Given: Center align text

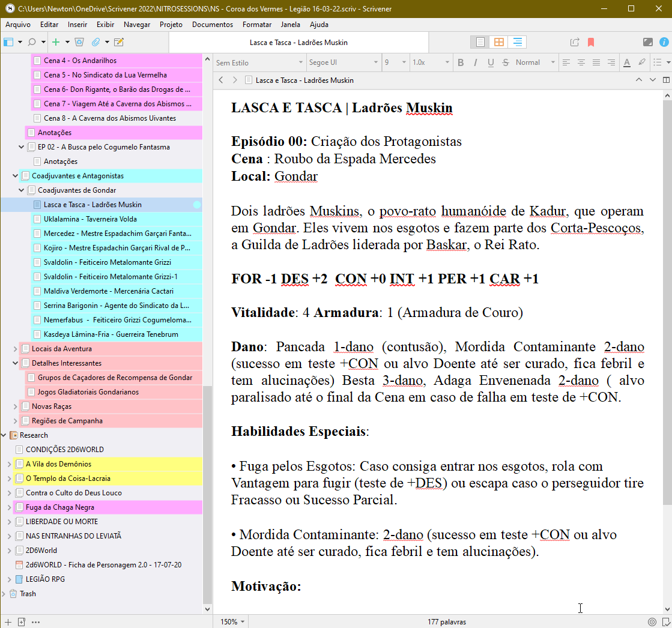Looking at the screenshot, I should [581, 62].
